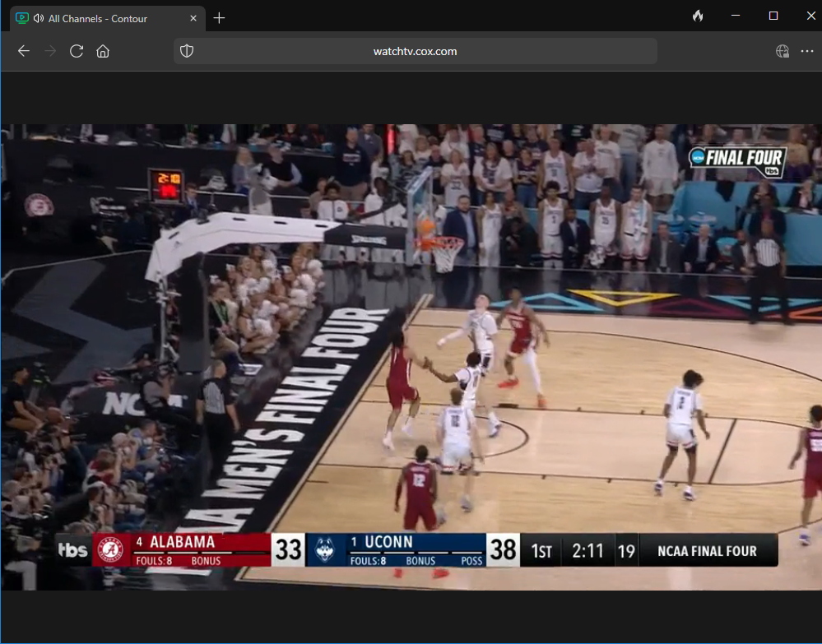Click the disabled forward arrow

point(50,51)
